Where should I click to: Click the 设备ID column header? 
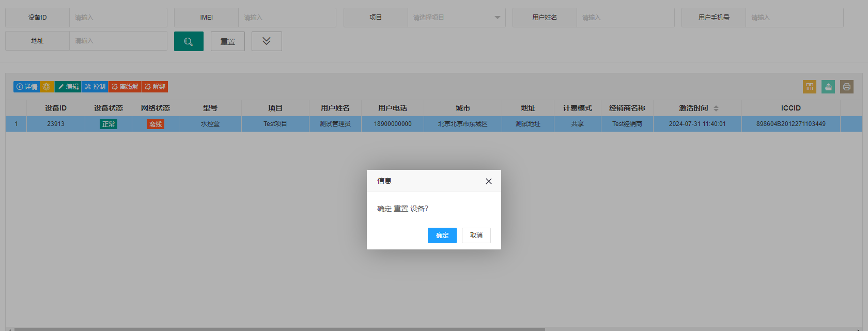pos(56,108)
